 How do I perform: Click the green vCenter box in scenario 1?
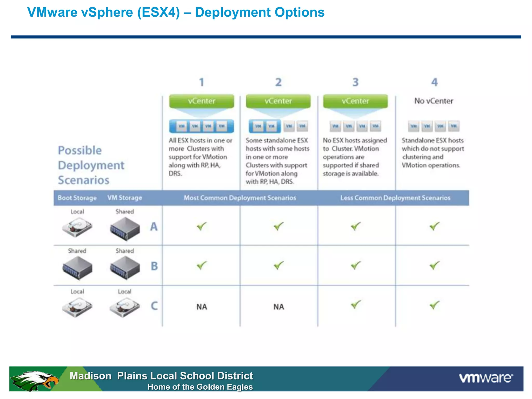(202, 101)
